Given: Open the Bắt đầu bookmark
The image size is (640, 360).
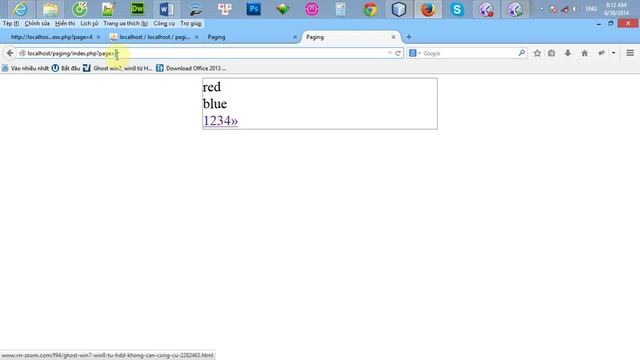Looking at the screenshot, I should (66, 68).
